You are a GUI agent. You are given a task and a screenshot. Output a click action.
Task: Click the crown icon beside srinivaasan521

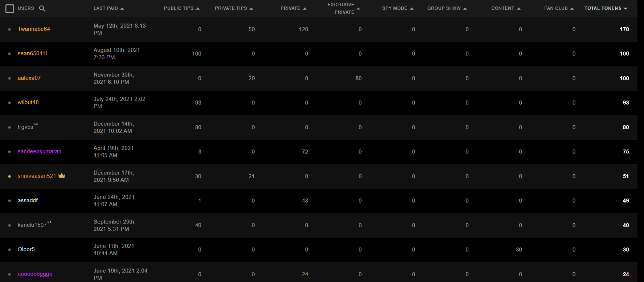coord(62,176)
